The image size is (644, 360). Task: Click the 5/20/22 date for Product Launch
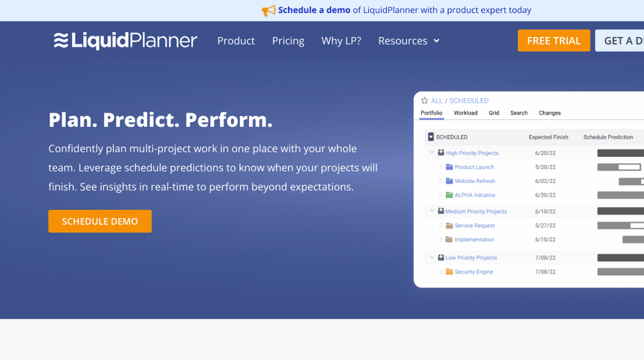(x=545, y=167)
